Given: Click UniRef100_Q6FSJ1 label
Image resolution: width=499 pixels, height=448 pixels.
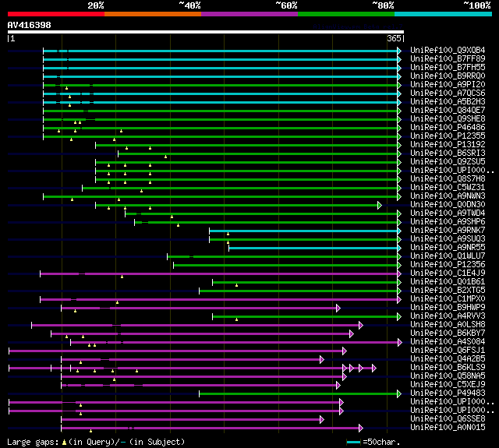Looking at the screenshot, I should (x=448, y=351).
